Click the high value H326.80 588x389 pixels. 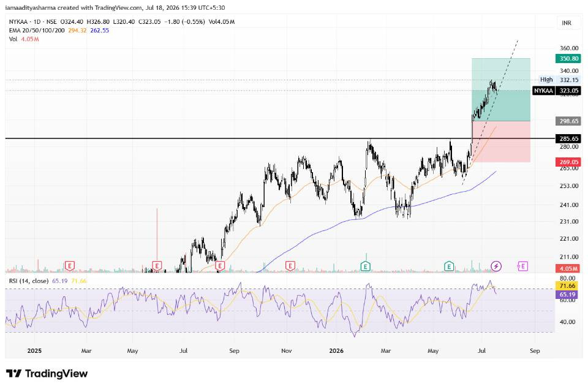click(98, 22)
